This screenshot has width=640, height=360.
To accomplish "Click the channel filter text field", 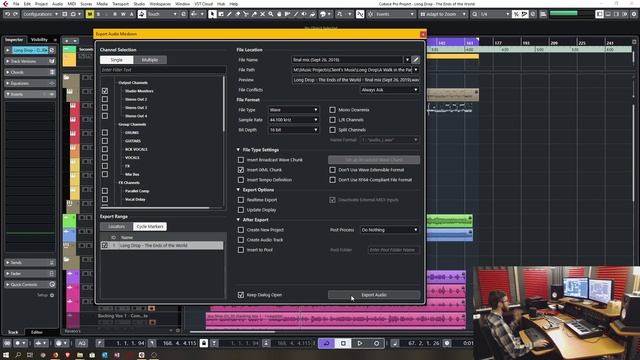I will click(162, 70).
